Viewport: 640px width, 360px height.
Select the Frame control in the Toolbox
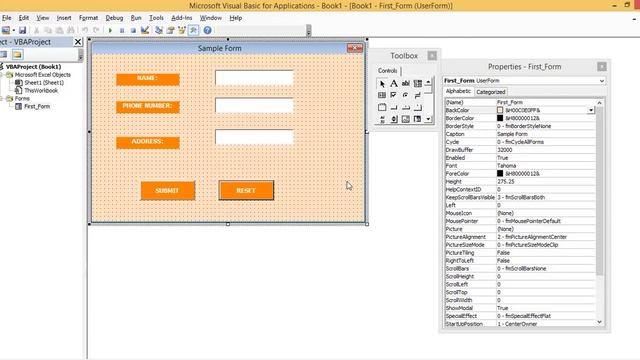click(382, 107)
